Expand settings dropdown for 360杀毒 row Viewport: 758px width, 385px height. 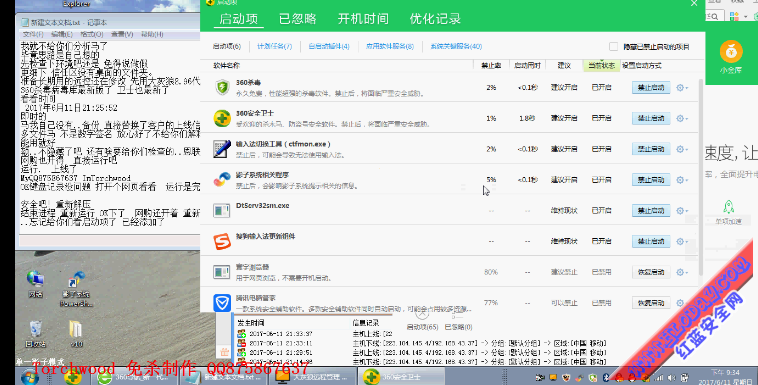pyautogui.click(x=682, y=88)
